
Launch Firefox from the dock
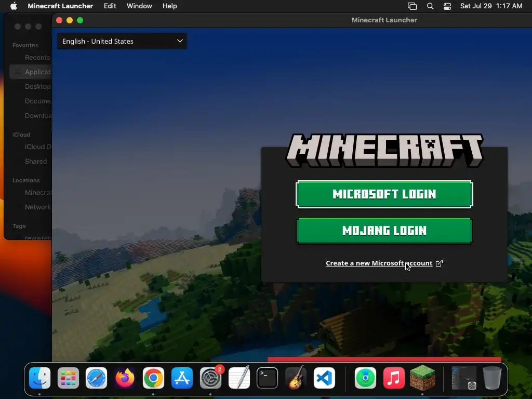pos(125,378)
